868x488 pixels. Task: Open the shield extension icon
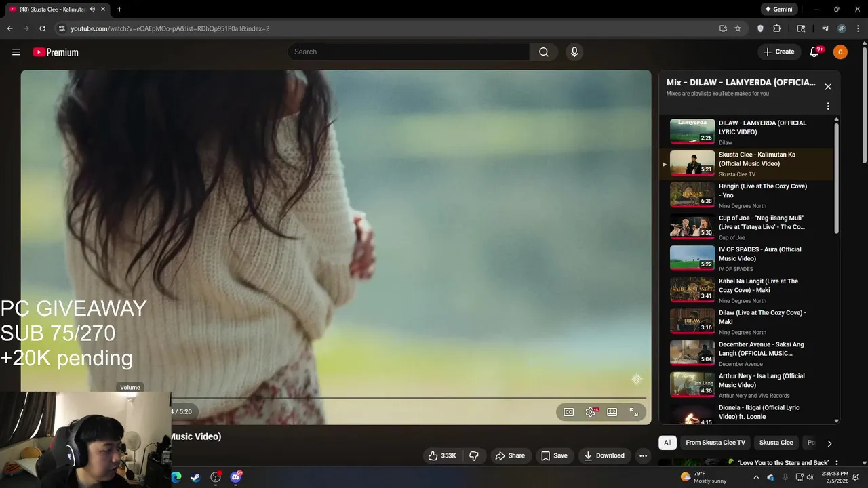click(x=760, y=28)
